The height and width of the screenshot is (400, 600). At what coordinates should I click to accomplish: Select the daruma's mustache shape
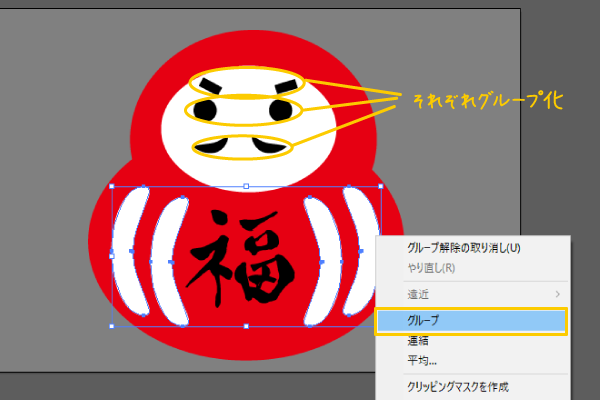pos(245,146)
